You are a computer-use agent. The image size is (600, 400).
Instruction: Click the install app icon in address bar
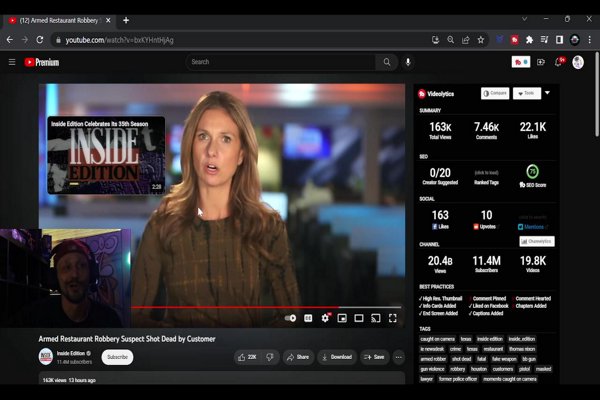(x=435, y=40)
